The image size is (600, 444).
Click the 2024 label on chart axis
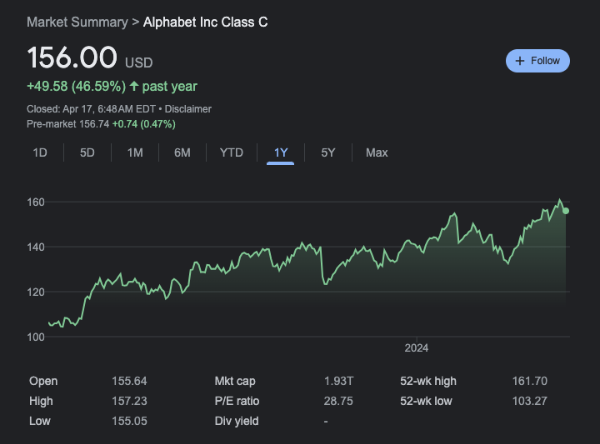(416, 348)
